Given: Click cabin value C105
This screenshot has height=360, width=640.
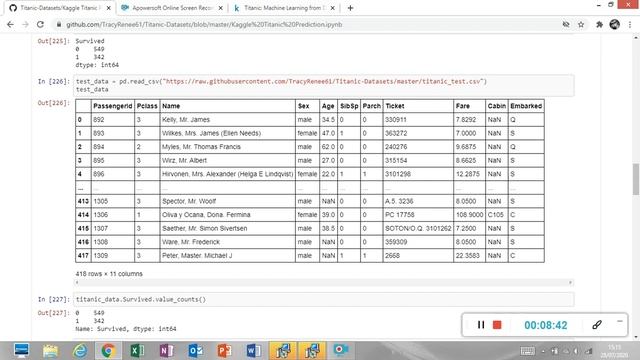Looking at the screenshot, I should coord(496,215).
